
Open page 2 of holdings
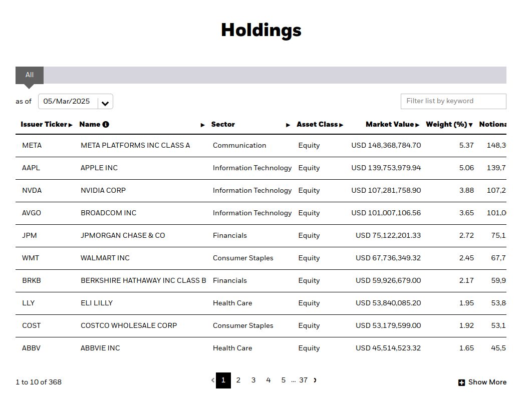click(x=238, y=380)
